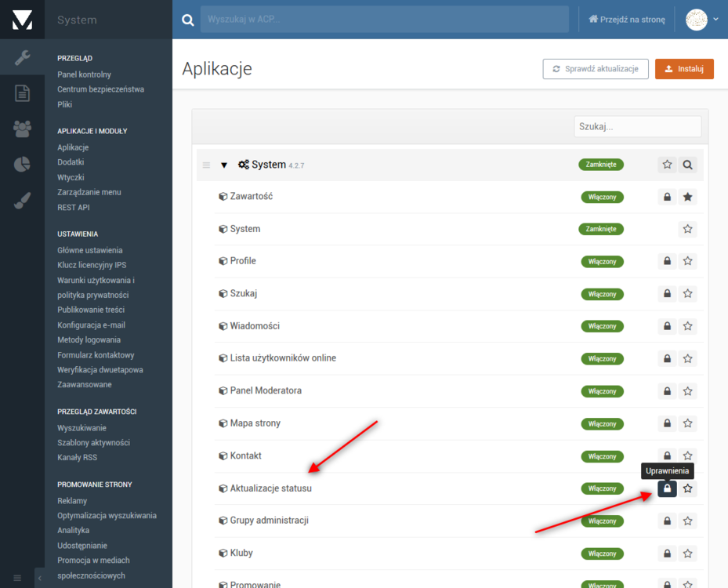Click the Instaluj button
Image resolution: width=728 pixels, height=588 pixels.
click(684, 69)
